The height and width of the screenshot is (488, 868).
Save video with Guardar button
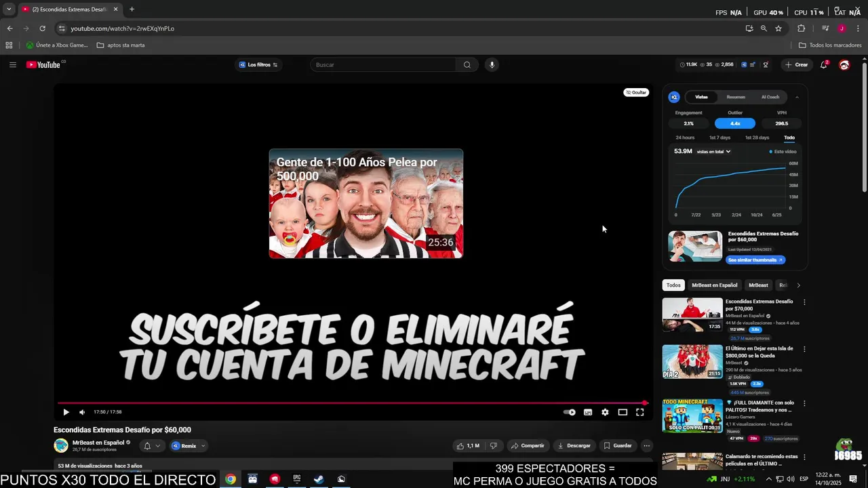(x=618, y=446)
